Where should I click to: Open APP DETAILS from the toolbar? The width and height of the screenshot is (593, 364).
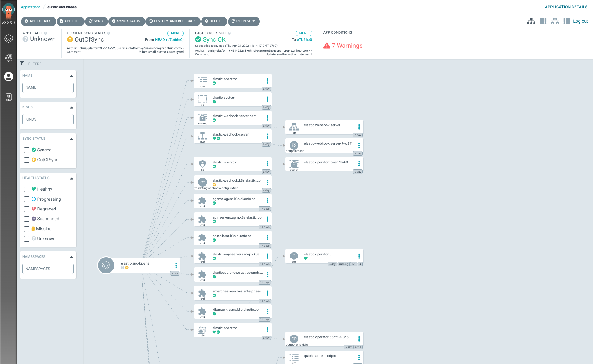pos(38,21)
